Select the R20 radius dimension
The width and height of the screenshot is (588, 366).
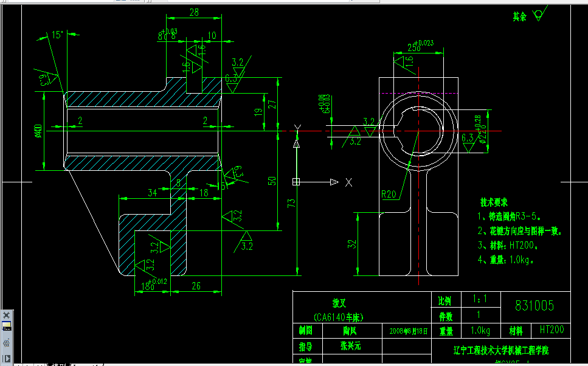coord(389,194)
